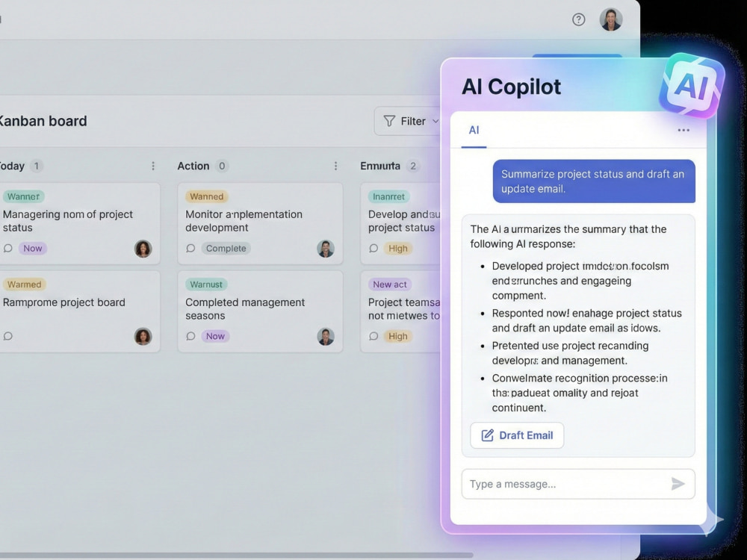Click the Complete badge on Monitor card
Screen dimensions: 747x560
tap(226, 248)
